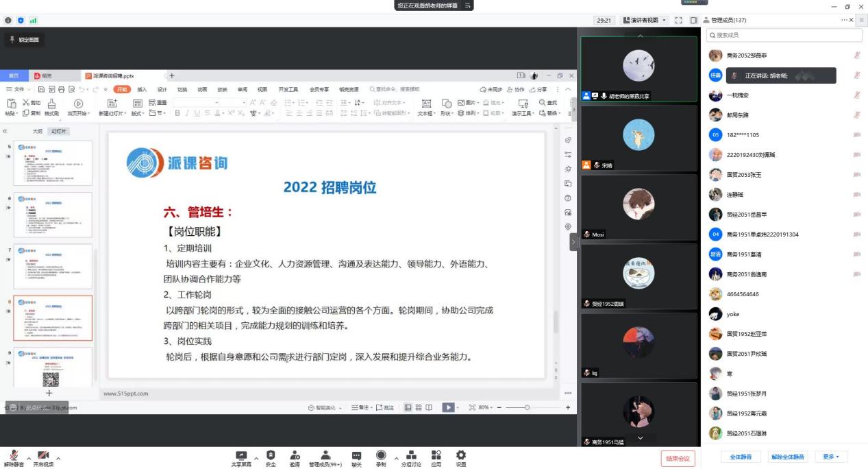Image resolution: width=868 pixels, height=469 pixels.
Task: Turn on camera with 开启视频
Action: (43, 457)
